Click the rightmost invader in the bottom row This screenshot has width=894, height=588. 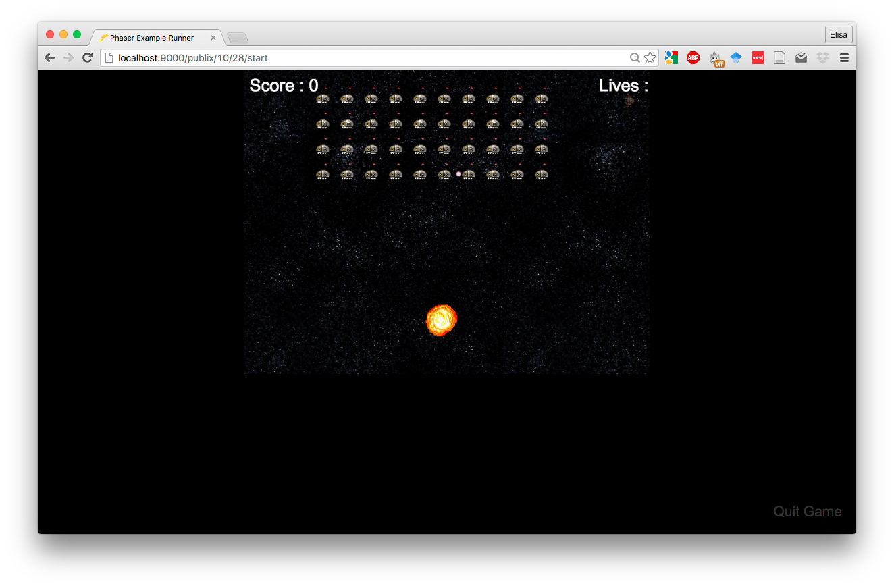(x=542, y=174)
